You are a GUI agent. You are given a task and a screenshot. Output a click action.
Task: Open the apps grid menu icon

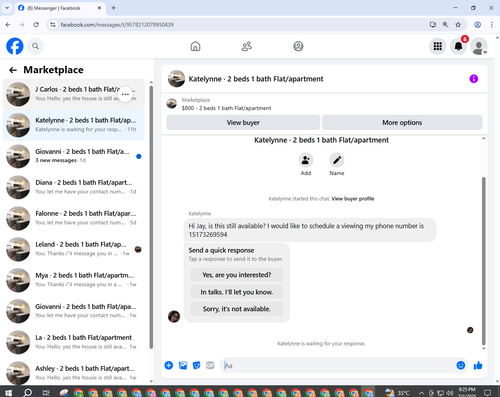(438, 46)
